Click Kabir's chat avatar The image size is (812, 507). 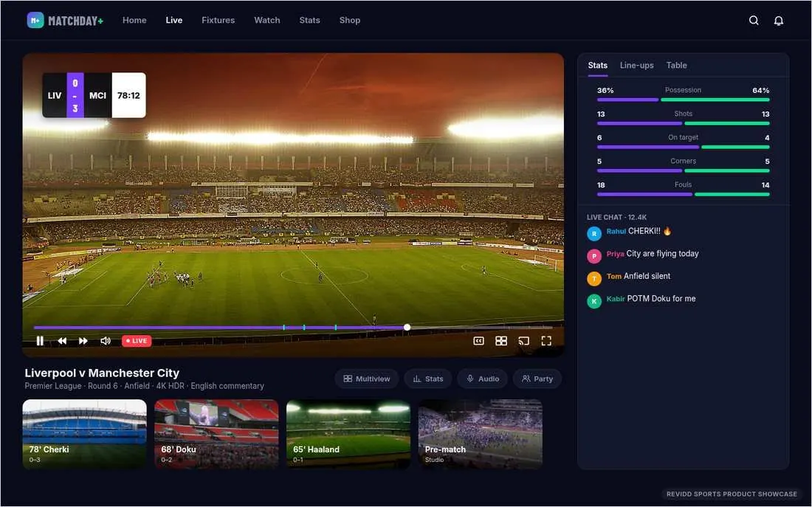coord(594,301)
